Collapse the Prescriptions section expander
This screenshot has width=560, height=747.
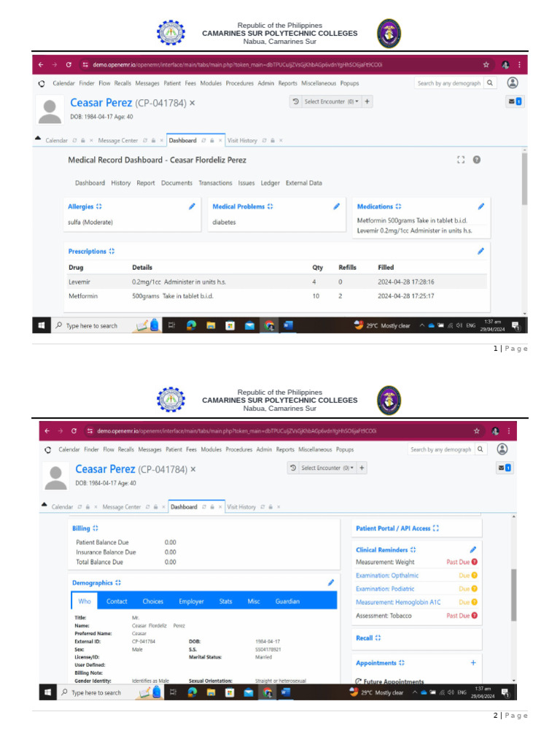click(x=112, y=251)
